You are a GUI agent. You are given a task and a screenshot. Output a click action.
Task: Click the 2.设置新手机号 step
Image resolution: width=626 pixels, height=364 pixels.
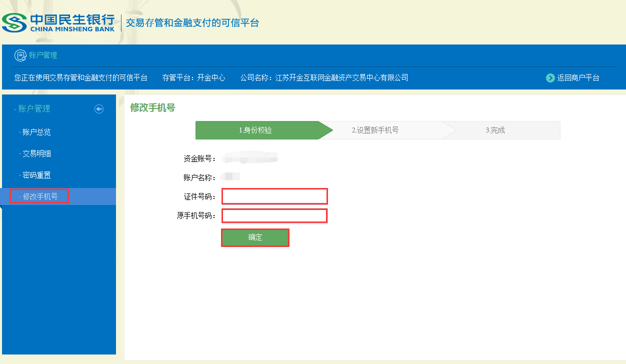coord(375,130)
